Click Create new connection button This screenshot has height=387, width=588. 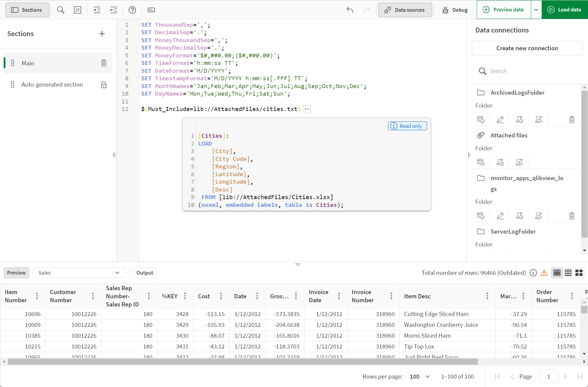(527, 48)
